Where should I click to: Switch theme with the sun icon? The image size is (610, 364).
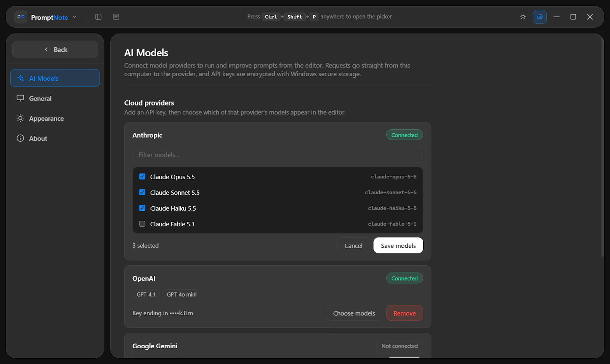point(523,17)
